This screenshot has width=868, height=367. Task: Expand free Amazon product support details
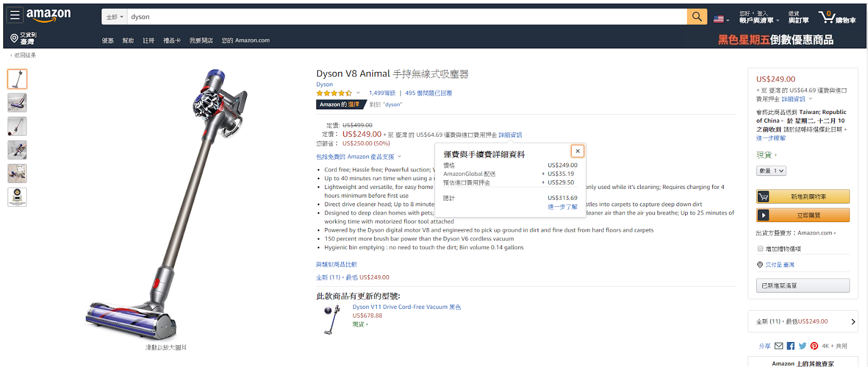[x=359, y=157]
